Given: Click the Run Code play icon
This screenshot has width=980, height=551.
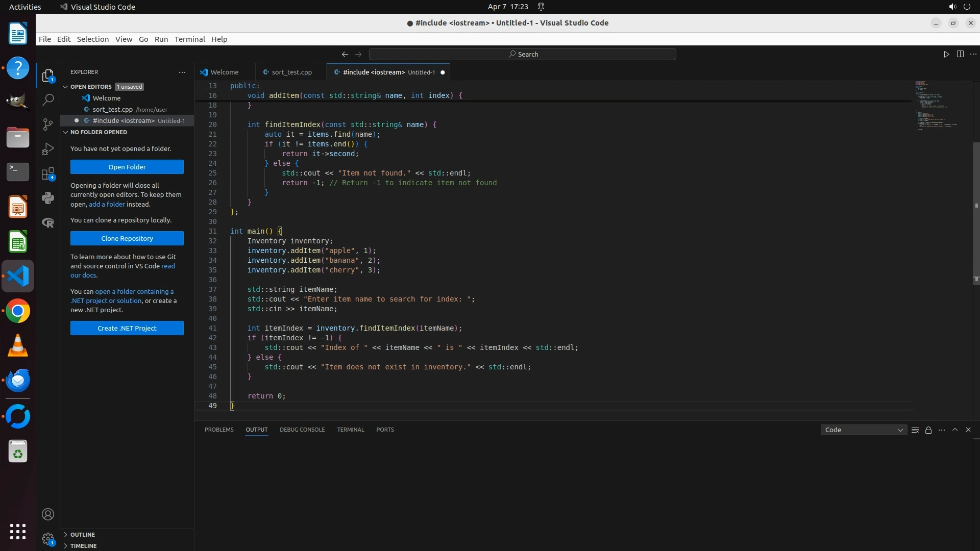Looking at the screenshot, I should [946, 54].
